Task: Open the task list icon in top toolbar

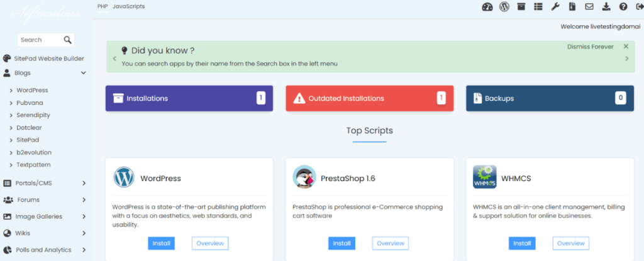Action: (x=538, y=6)
